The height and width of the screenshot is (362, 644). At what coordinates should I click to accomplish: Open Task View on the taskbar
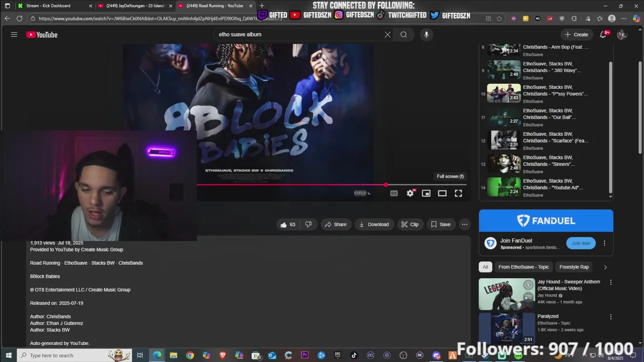(140, 355)
